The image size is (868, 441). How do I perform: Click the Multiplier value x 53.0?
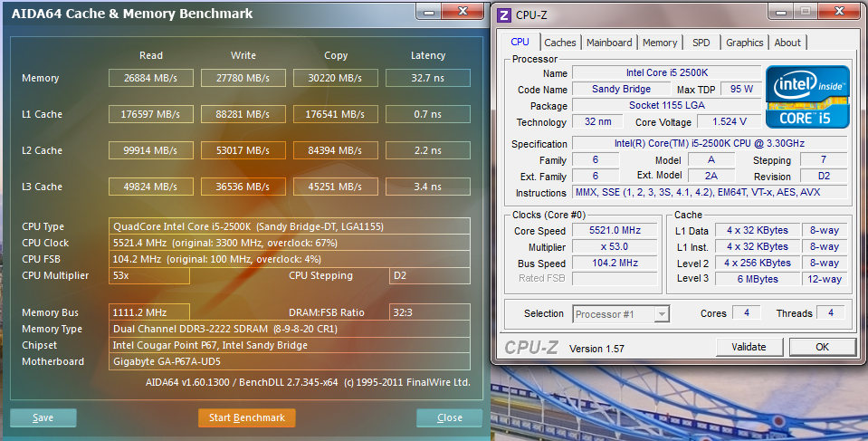point(615,246)
